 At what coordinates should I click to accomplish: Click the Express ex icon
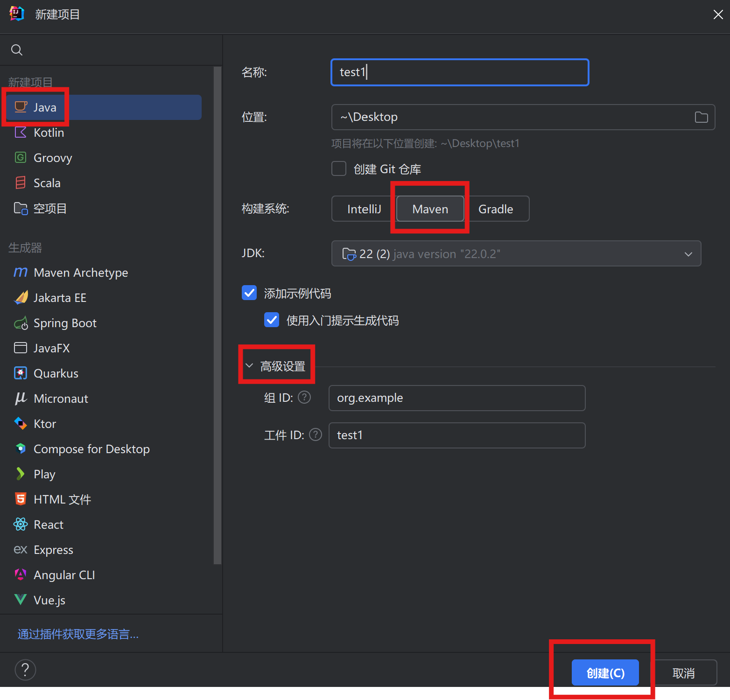coord(21,550)
